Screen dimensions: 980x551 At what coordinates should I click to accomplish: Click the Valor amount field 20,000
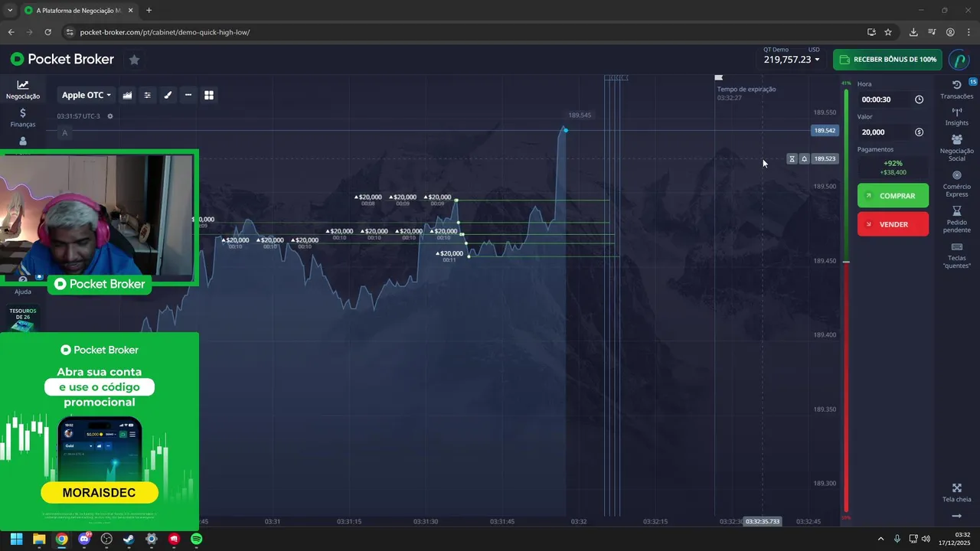pos(893,132)
